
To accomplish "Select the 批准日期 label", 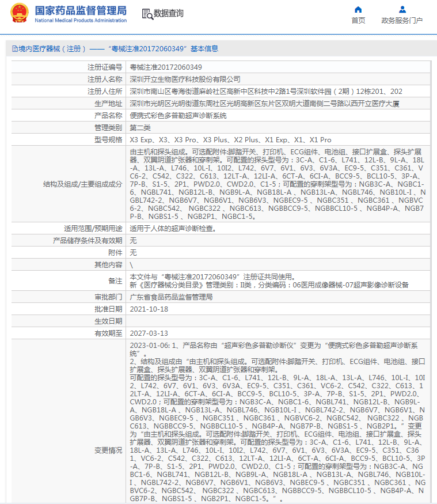I will pyautogui.click(x=108, y=309).
